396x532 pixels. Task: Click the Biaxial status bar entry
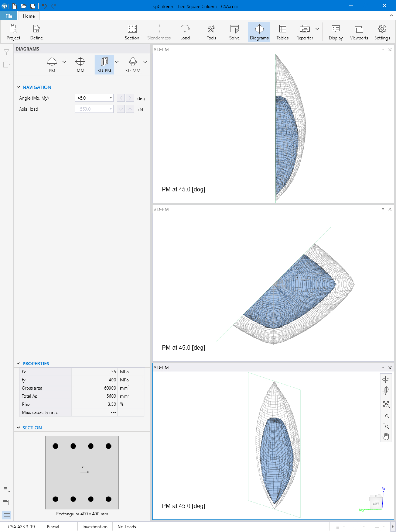point(53,527)
